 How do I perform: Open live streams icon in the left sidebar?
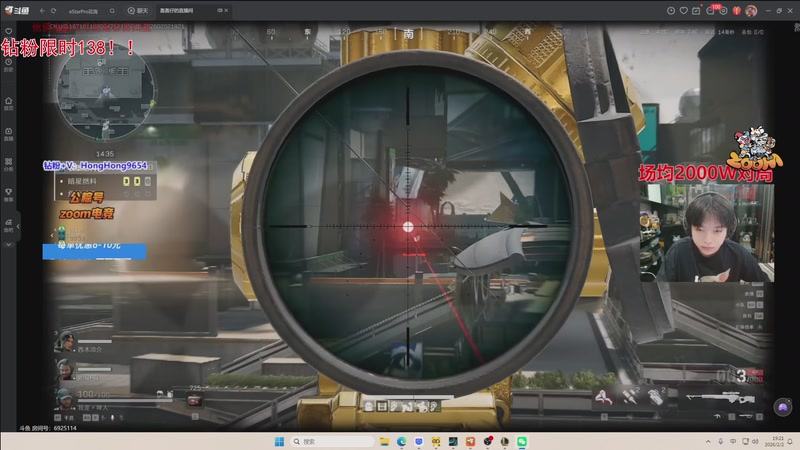[x=9, y=134]
